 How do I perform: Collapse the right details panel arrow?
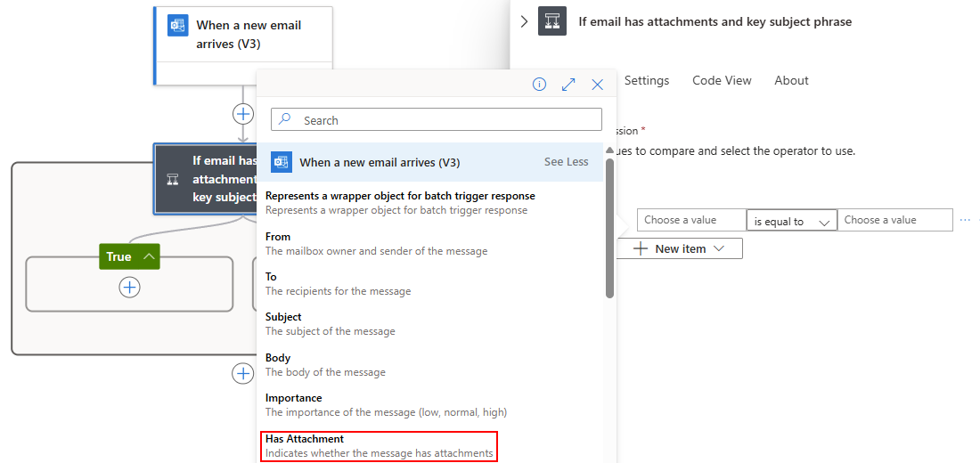point(524,21)
